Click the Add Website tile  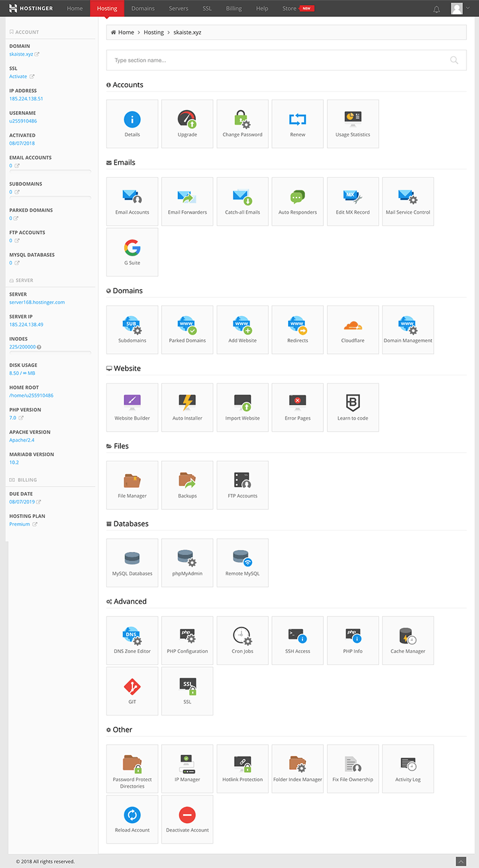pyautogui.click(x=242, y=330)
